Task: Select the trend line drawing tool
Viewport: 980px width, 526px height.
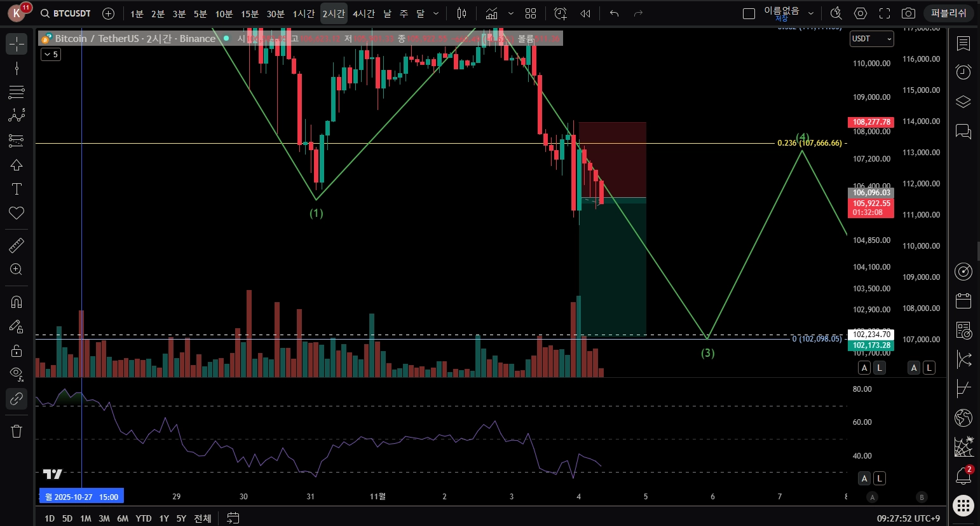Action: pyautogui.click(x=17, y=68)
